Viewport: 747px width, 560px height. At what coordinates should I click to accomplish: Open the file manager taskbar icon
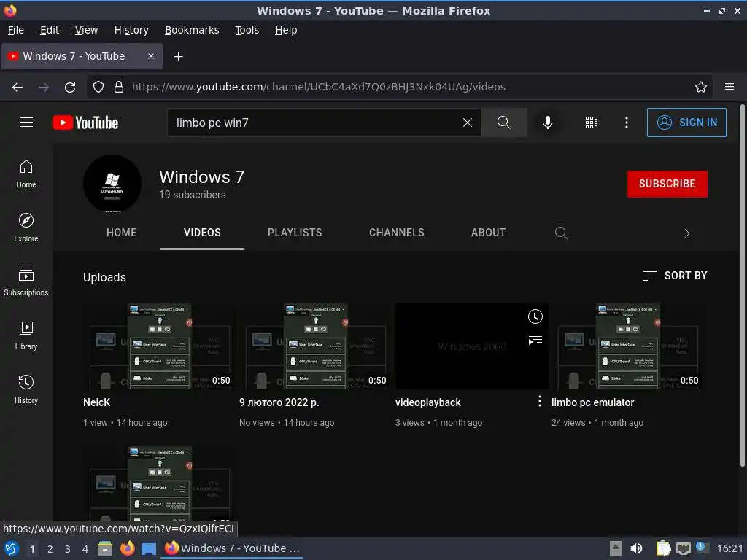(x=105, y=548)
